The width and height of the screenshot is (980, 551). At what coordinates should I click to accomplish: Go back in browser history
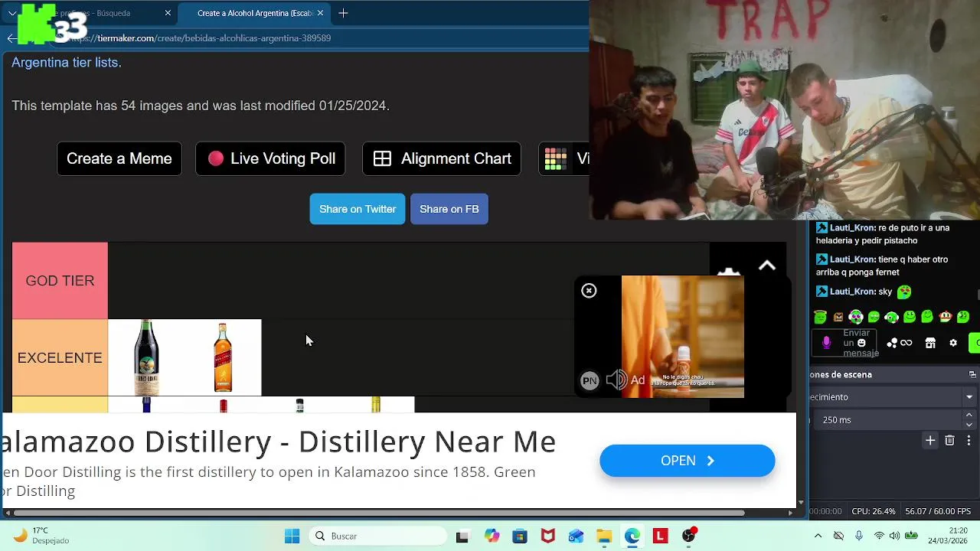pyautogui.click(x=11, y=38)
